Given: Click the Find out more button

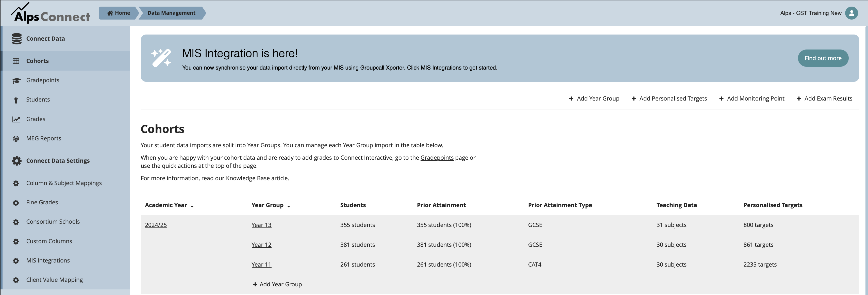Looking at the screenshot, I should click(x=823, y=58).
